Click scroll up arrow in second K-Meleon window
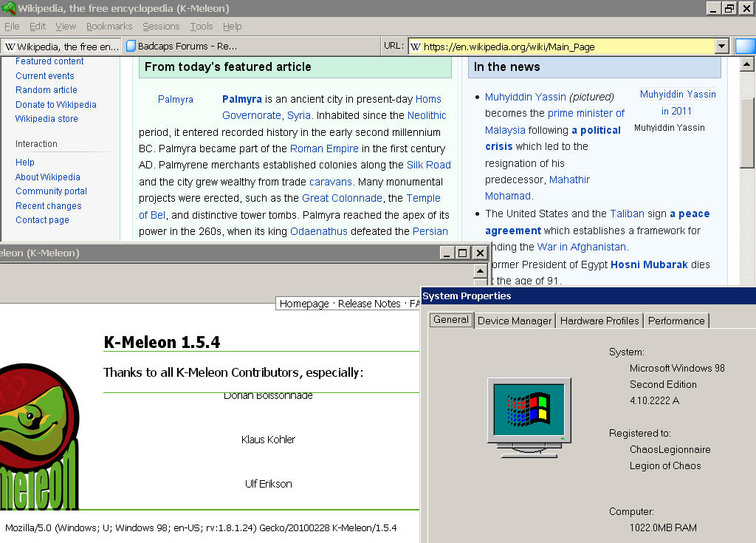The image size is (756, 543). coord(480,271)
